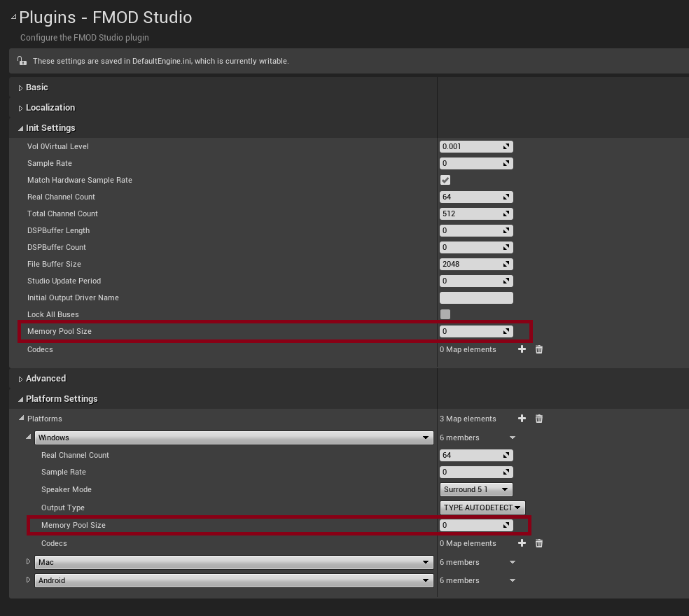
Task: Add element to Windows Codecs map
Action: (x=522, y=543)
